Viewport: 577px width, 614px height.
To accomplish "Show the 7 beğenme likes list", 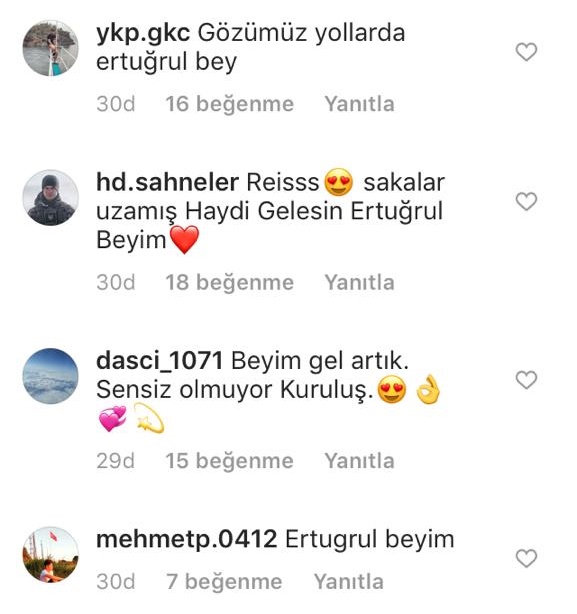I will pyautogui.click(x=224, y=582).
